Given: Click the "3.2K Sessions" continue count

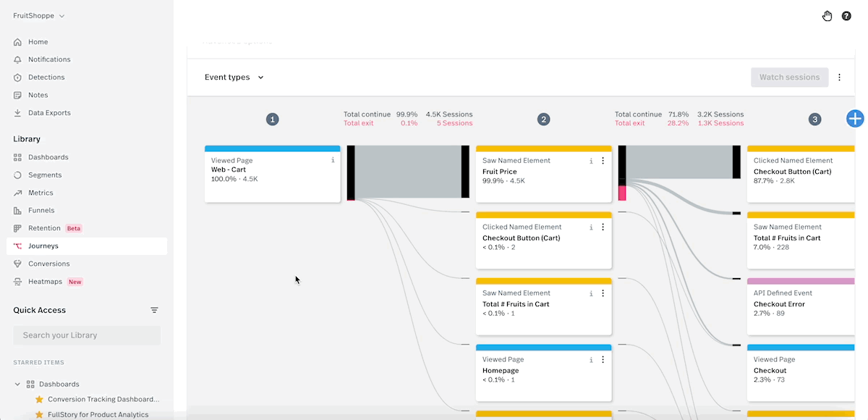Looking at the screenshot, I should click(x=720, y=114).
